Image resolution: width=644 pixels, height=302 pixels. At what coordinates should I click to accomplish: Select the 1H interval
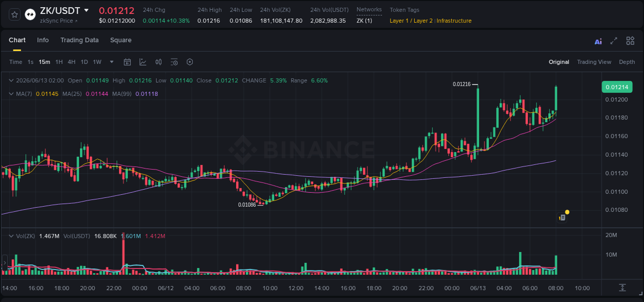(59, 62)
